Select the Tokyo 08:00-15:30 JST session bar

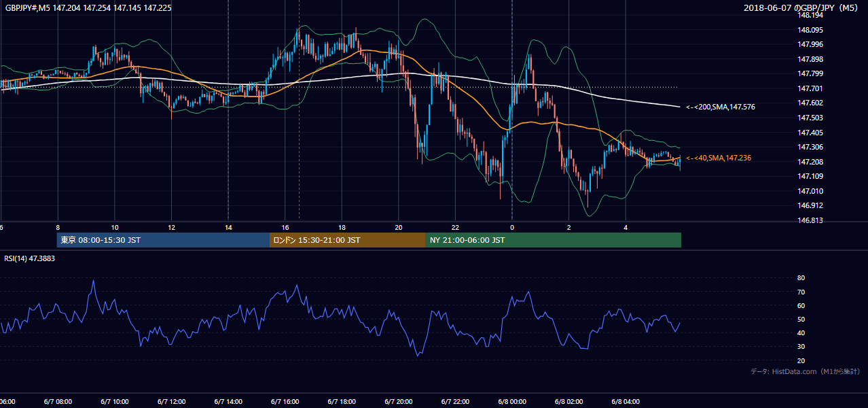click(163, 240)
